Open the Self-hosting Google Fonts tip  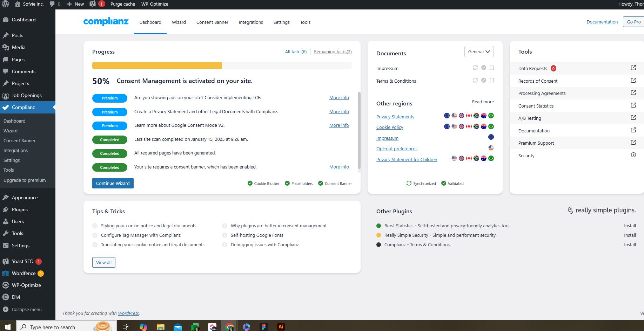tap(257, 235)
